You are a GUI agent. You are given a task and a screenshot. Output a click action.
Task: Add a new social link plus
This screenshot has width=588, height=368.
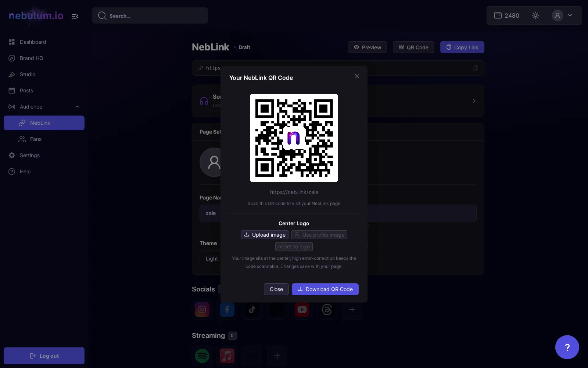pyautogui.click(x=352, y=309)
